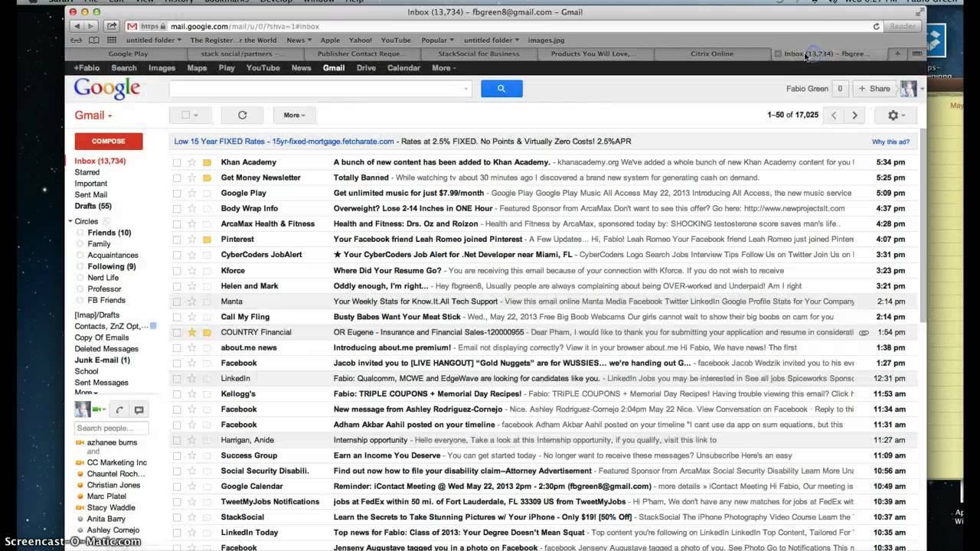The width and height of the screenshot is (980, 551).
Task: Tick the Khan Academy email checkbox
Action: tap(177, 162)
